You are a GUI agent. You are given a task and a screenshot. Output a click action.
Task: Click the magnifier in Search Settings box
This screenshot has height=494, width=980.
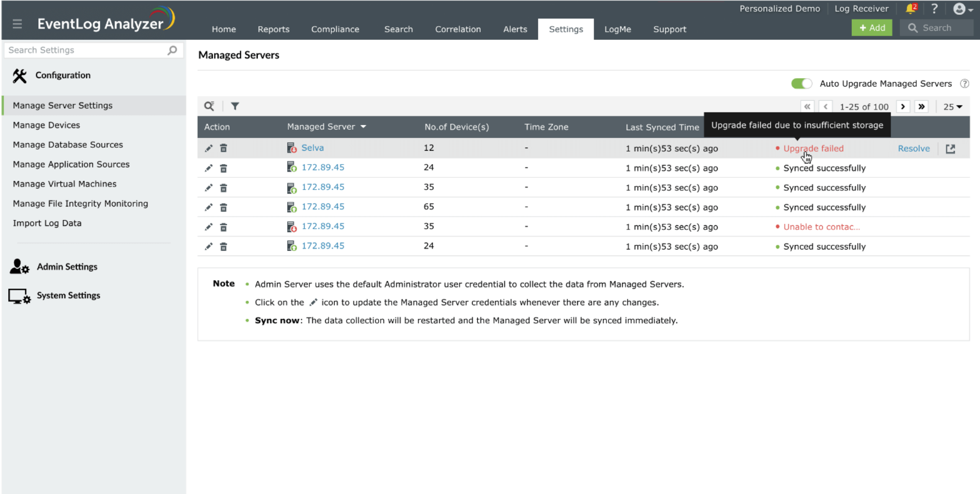tap(173, 50)
